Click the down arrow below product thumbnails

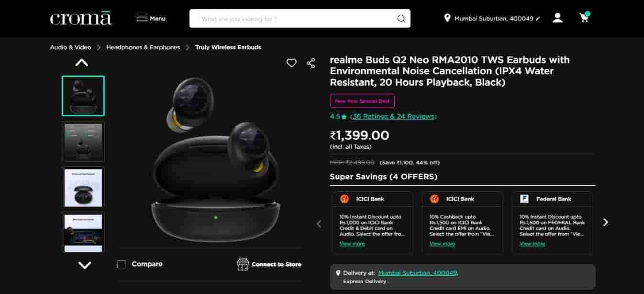84,265
